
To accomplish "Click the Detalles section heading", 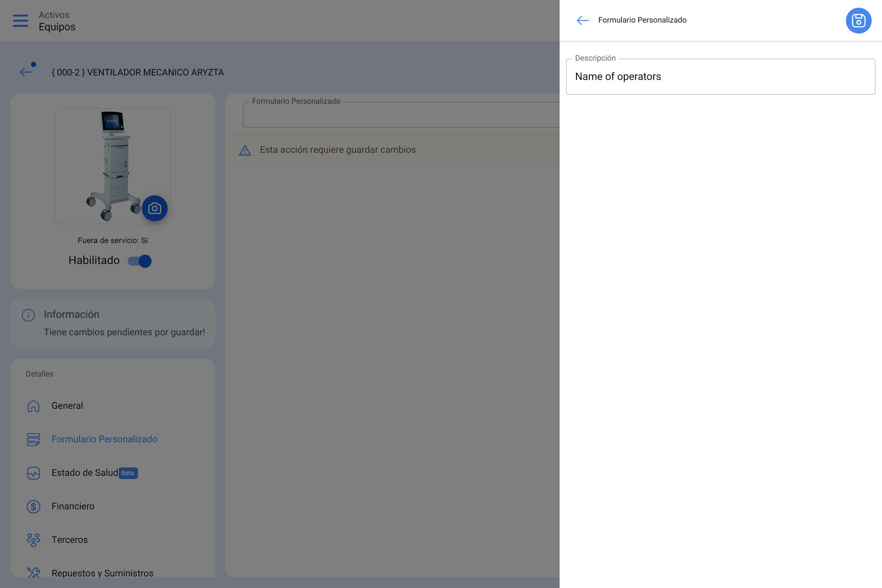I will tap(40, 374).
